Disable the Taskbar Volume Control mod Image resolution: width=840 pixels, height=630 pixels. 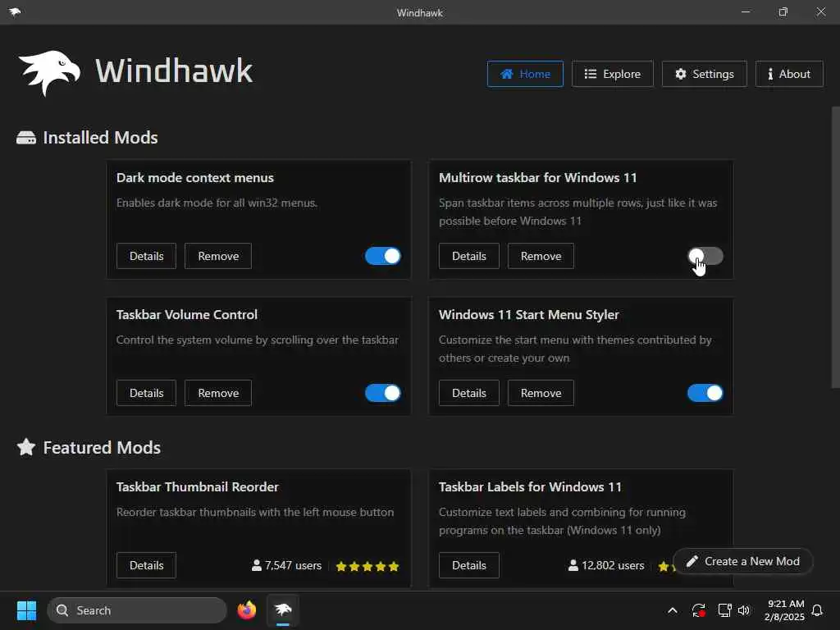point(382,393)
